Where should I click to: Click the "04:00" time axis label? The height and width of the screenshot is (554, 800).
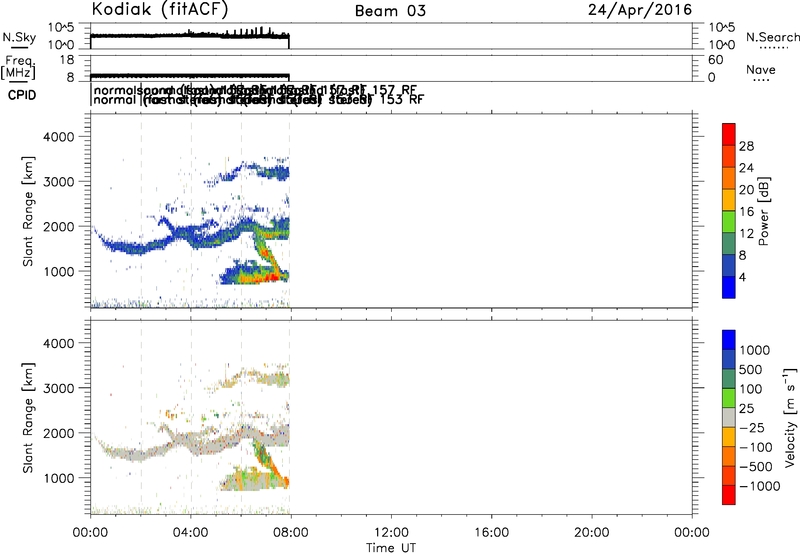pos(191,533)
